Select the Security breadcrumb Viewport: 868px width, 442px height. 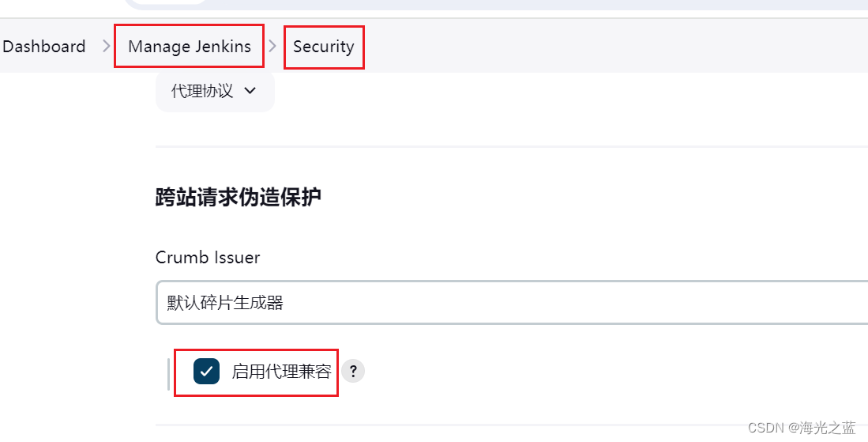(323, 47)
